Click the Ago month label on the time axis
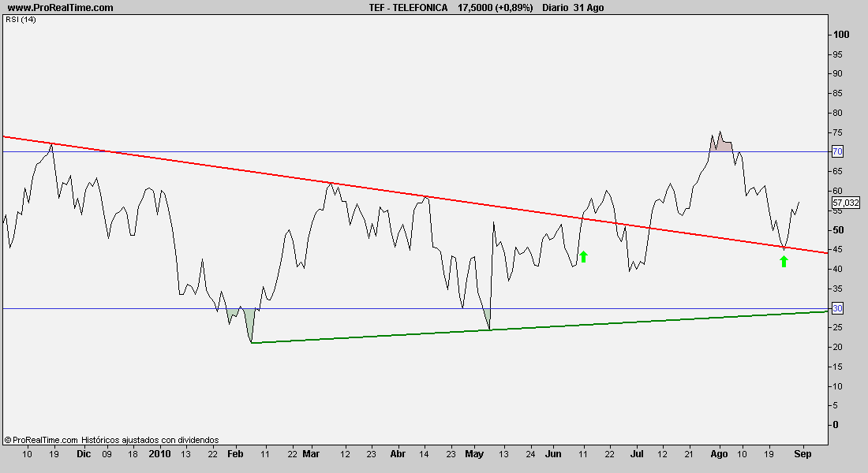The height and width of the screenshot is (473, 868). pyautogui.click(x=719, y=453)
